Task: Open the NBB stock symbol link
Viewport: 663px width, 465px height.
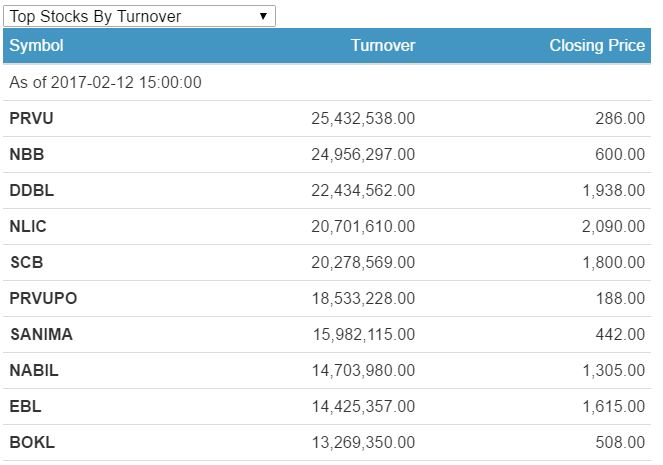Action: click(x=27, y=155)
